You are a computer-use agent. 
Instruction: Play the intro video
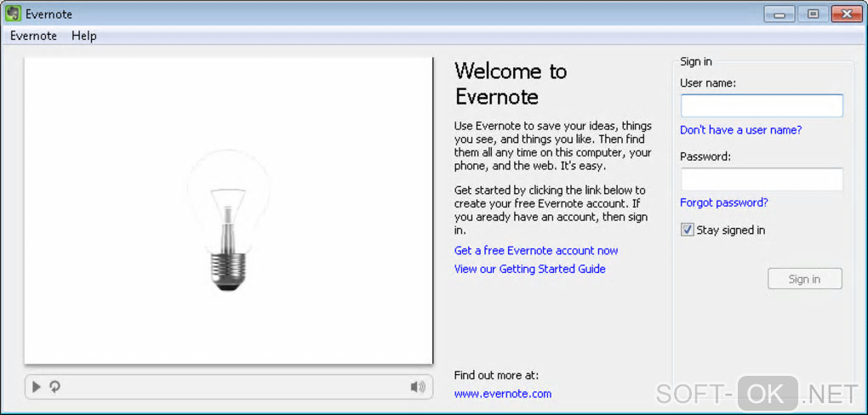37,387
